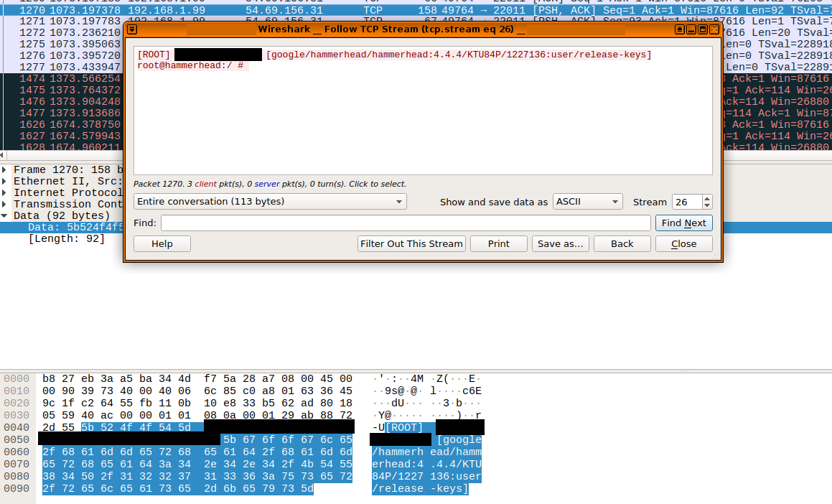Screen dimensions: 832x504
Task: Print the stream contents
Action: pyautogui.click(x=498, y=244)
